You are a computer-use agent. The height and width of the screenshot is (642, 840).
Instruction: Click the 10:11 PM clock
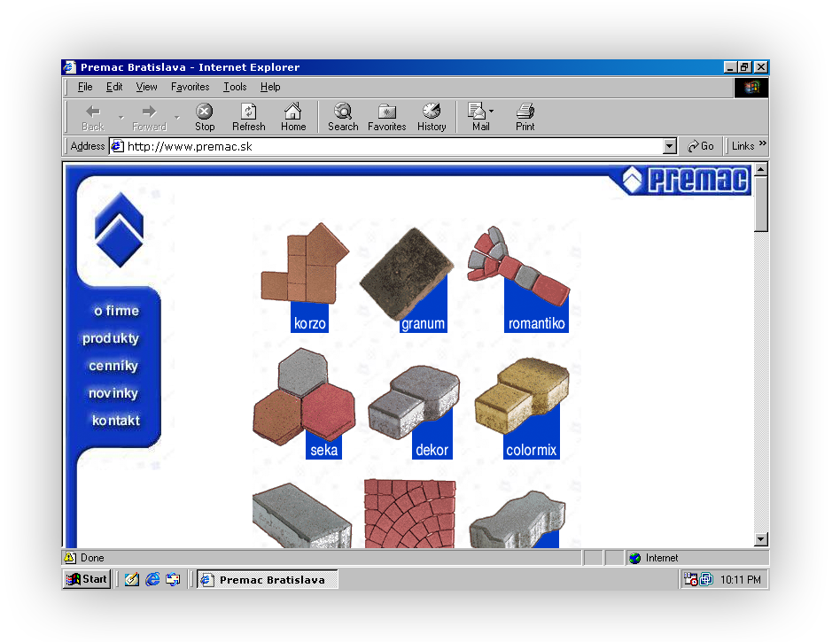point(741,580)
